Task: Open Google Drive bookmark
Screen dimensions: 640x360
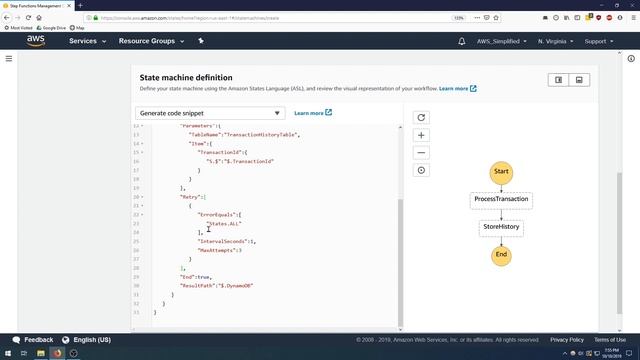Action: tap(51, 28)
